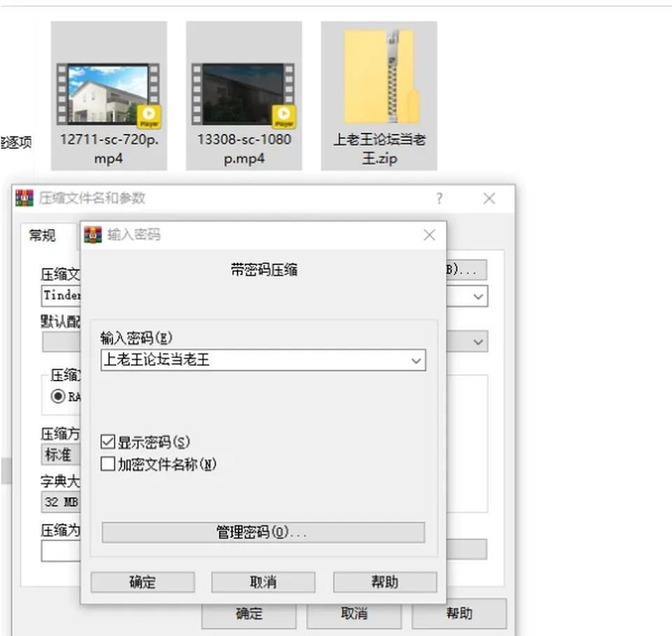Select the 13308-sc-1080p.mp4 video file icon
This screenshot has width=672, height=636.
click(x=244, y=95)
